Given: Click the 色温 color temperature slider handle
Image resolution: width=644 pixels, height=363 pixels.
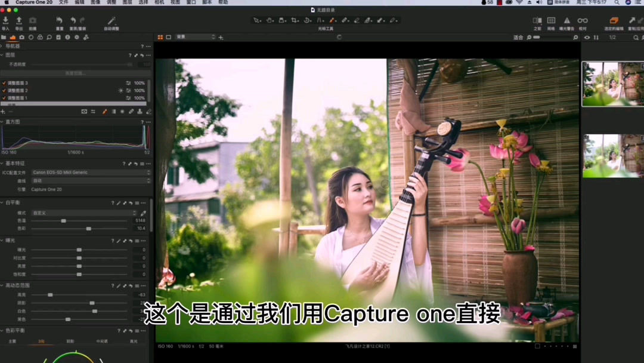Looking at the screenshot, I should pyautogui.click(x=63, y=220).
